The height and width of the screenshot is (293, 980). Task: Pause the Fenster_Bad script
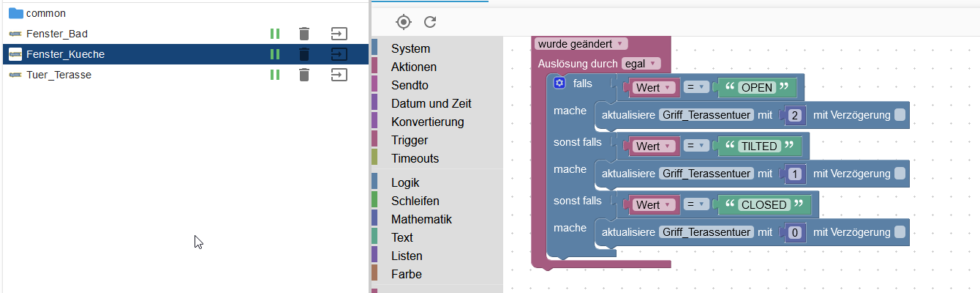(x=275, y=34)
